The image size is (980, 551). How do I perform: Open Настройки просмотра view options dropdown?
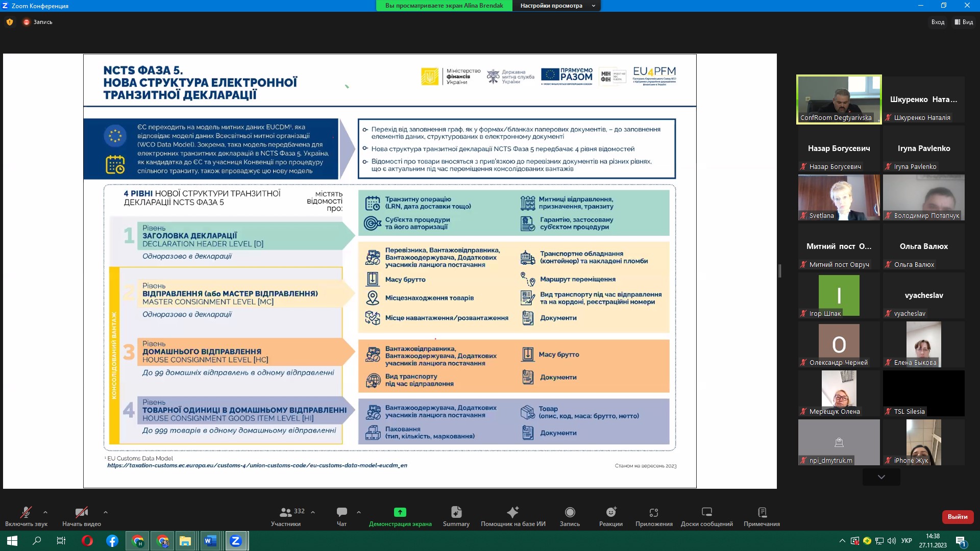556,6
